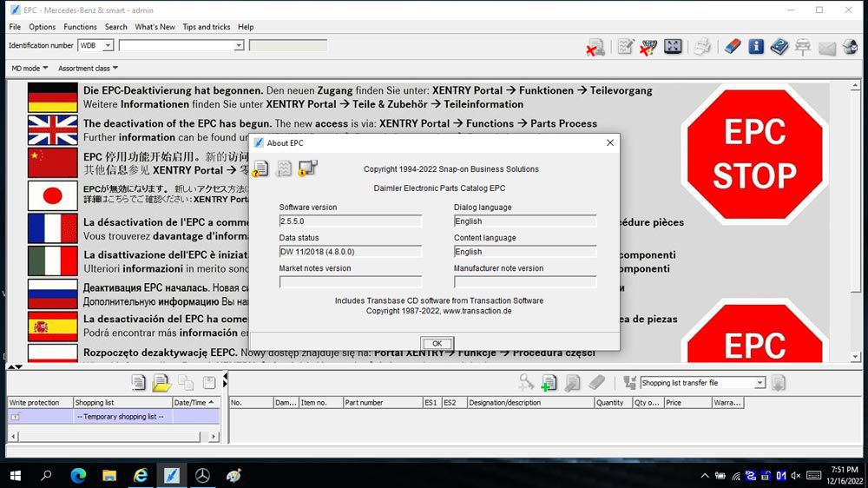This screenshot has width=868, height=488.
Task: Click the eraser icon in parts toolbar
Action: 596,382
